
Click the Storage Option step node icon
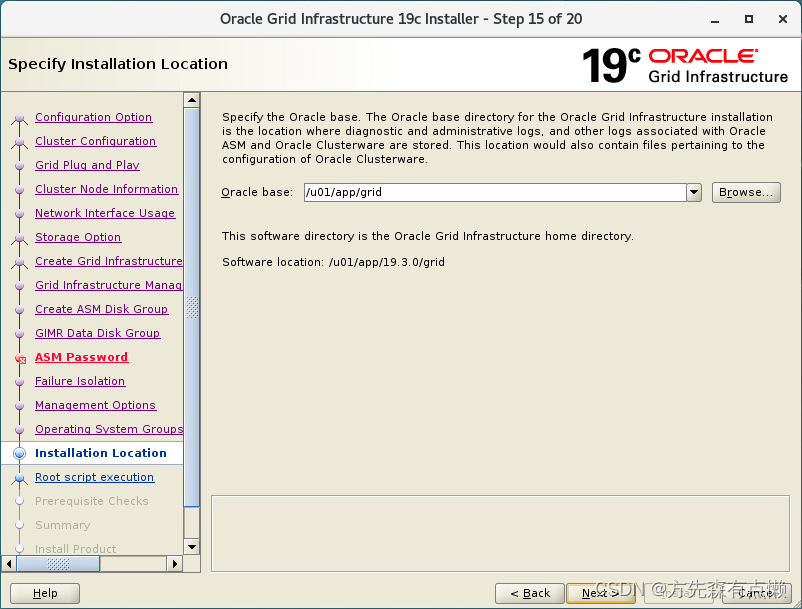pos(19,238)
